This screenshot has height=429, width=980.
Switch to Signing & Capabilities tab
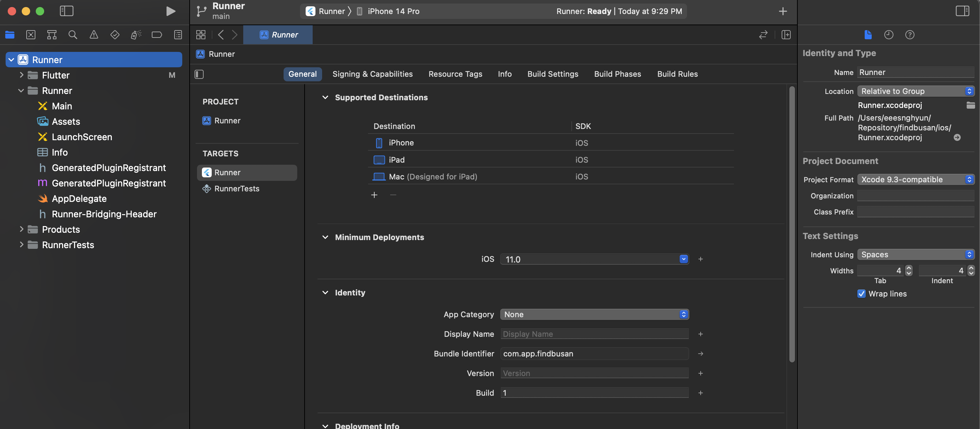coord(372,74)
